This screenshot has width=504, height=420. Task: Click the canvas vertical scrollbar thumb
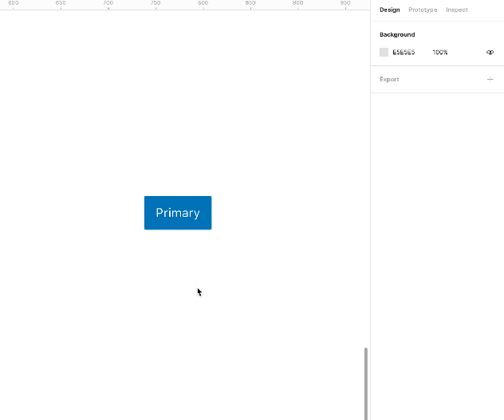pos(366,383)
